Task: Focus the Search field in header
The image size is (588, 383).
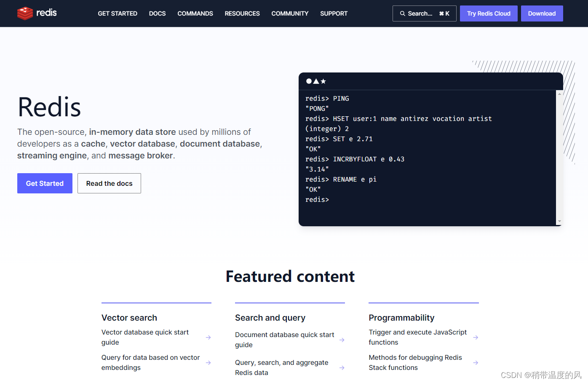Action: [424, 13]
